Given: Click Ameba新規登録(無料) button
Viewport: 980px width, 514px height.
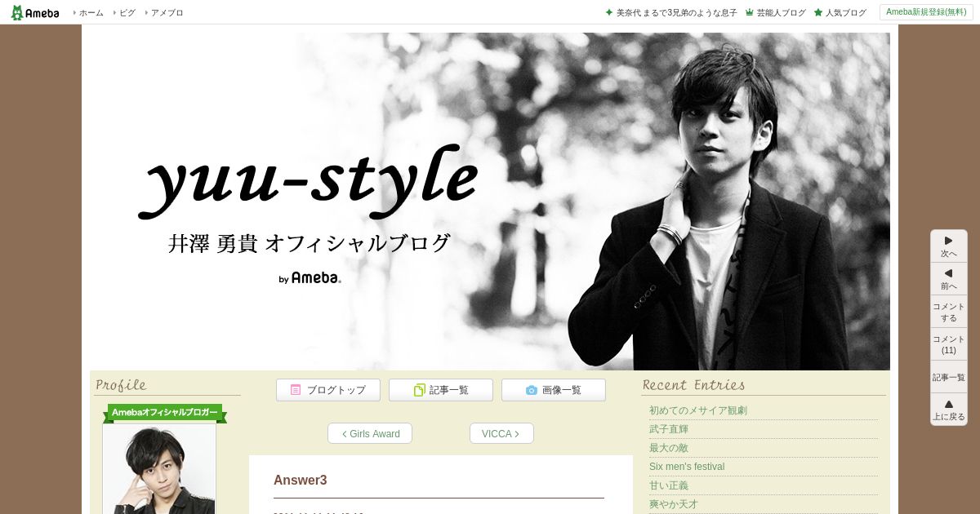Looking at the screenshot, I should 926,12.
